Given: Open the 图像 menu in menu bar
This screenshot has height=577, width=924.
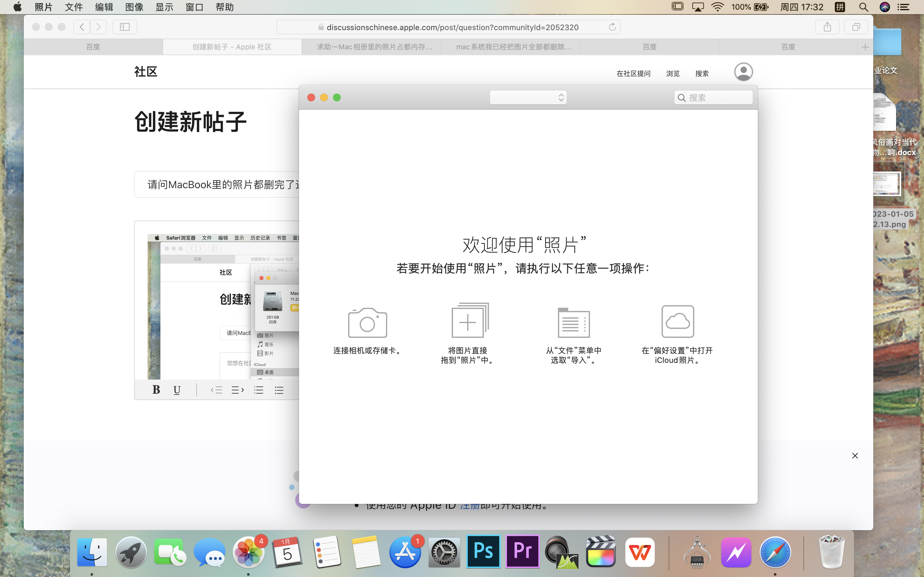Looking at the screenshot, I should point(134,7).
